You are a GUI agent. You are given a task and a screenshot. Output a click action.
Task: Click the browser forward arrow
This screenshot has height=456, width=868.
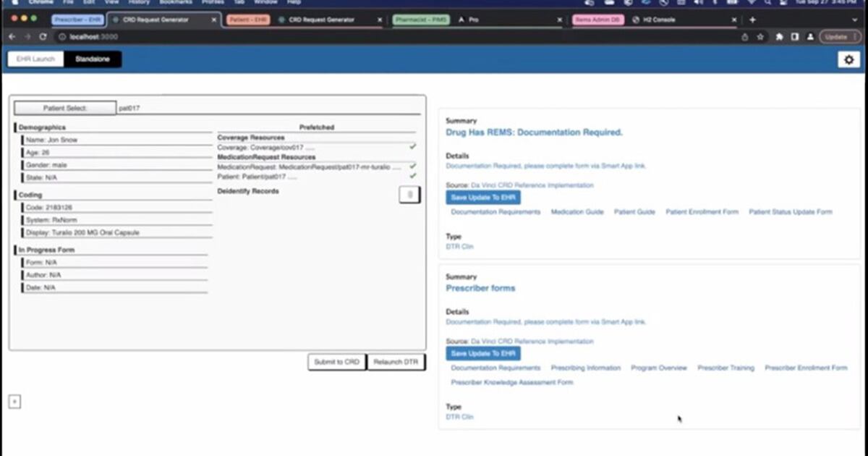coord(28,36)
